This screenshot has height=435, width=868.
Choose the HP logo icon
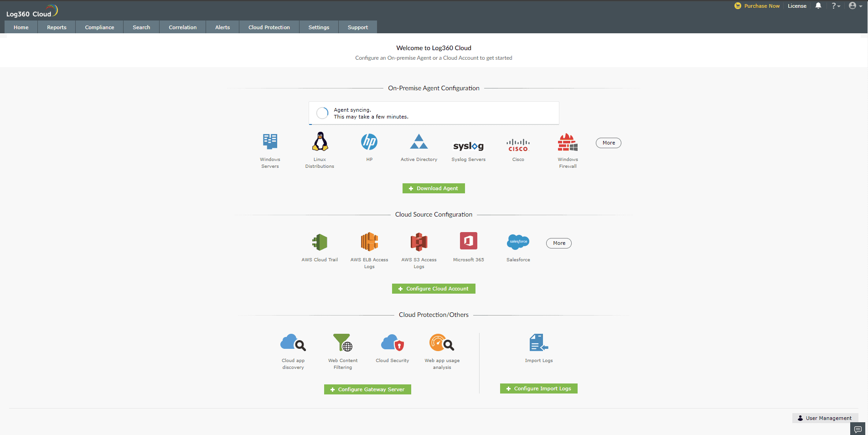point(369,142)
